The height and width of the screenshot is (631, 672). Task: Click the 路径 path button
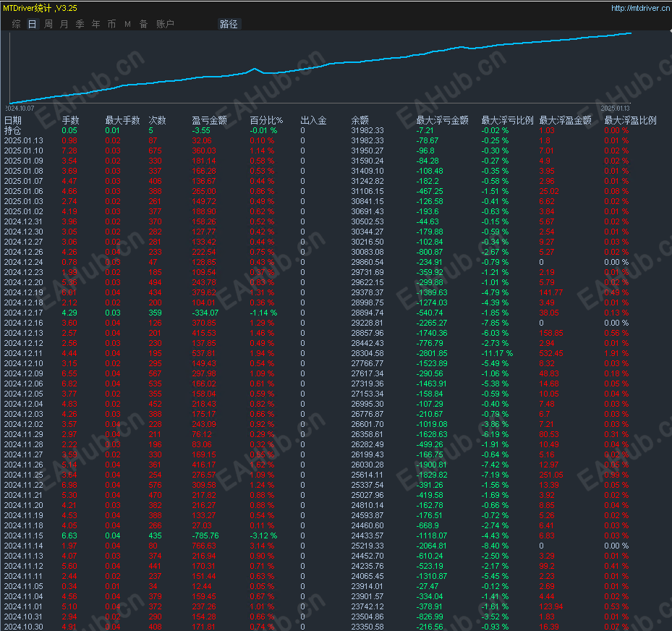(229, 24)
